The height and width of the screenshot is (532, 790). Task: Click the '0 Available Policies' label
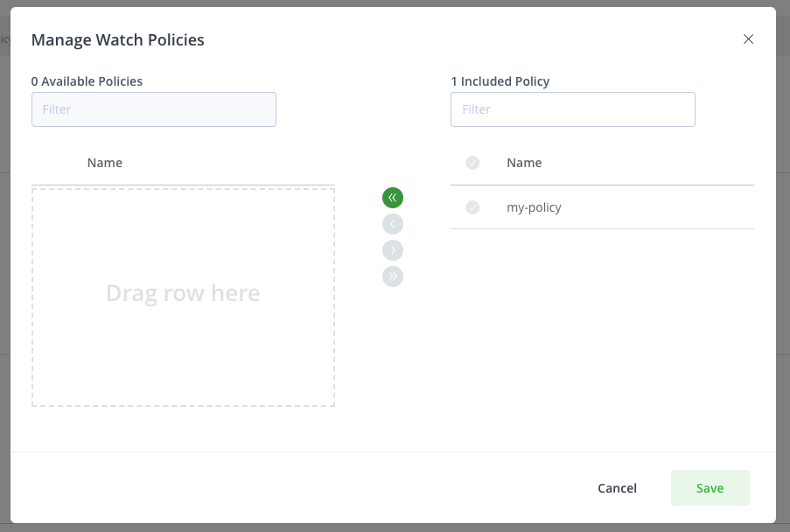(x=87, y=81)
